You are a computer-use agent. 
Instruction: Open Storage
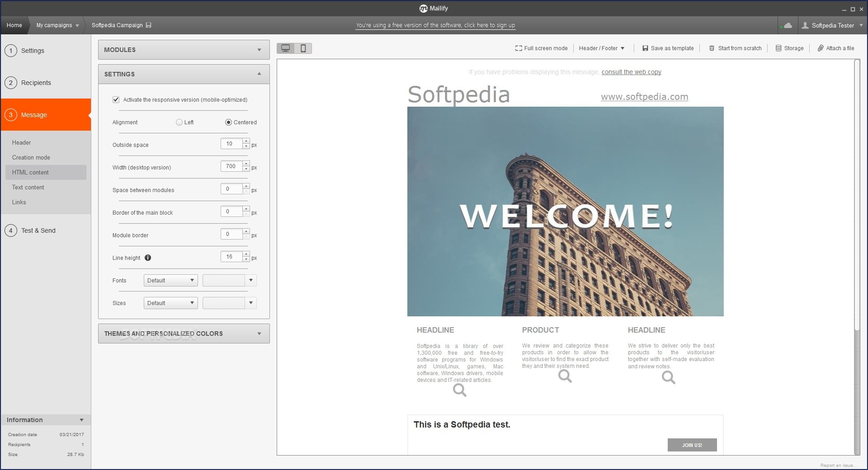789,48
